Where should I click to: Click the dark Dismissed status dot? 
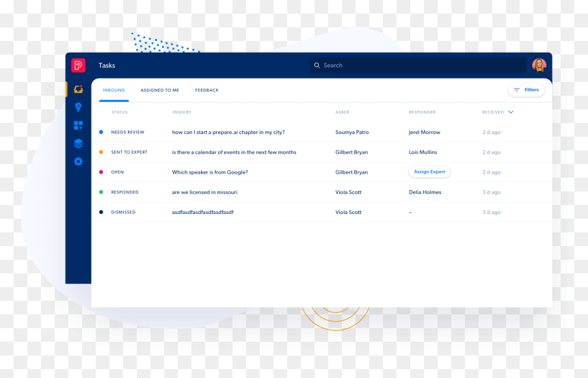point(101,212)
